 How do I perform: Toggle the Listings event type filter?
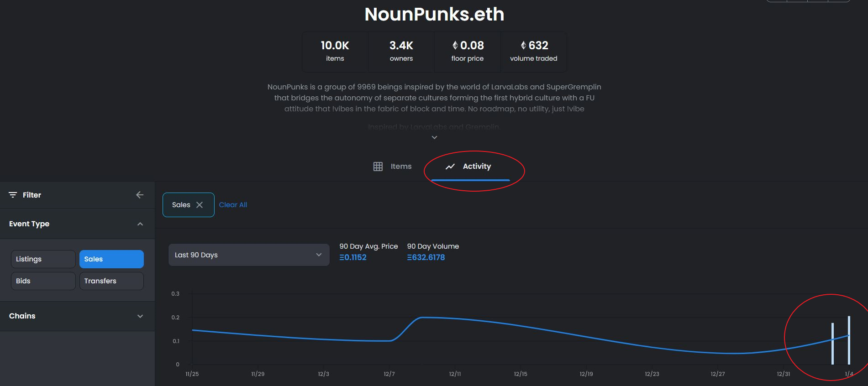tap(43, 259)
